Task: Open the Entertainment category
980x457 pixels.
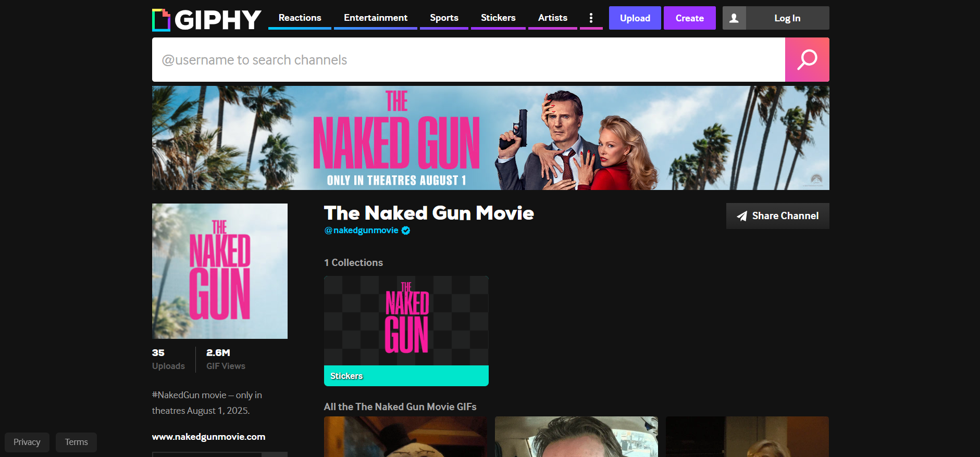Action: click(376, 18)
